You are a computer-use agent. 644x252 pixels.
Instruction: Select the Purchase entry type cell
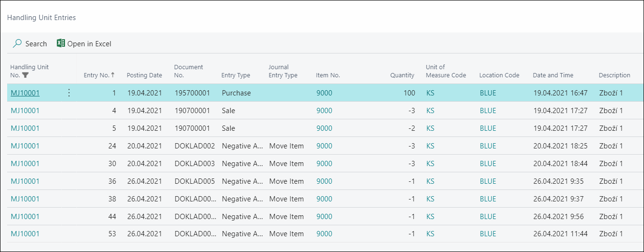click(x=236, y=93)
